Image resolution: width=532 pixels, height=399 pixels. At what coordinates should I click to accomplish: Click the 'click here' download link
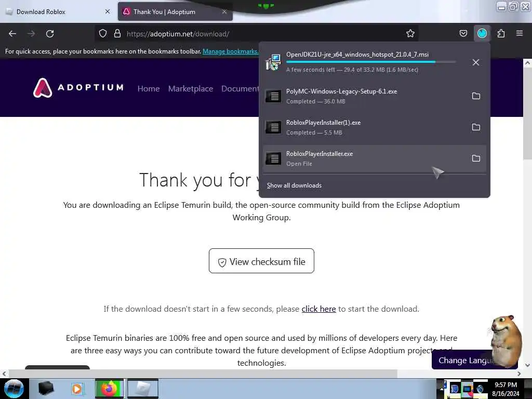[x=318, y=309]
